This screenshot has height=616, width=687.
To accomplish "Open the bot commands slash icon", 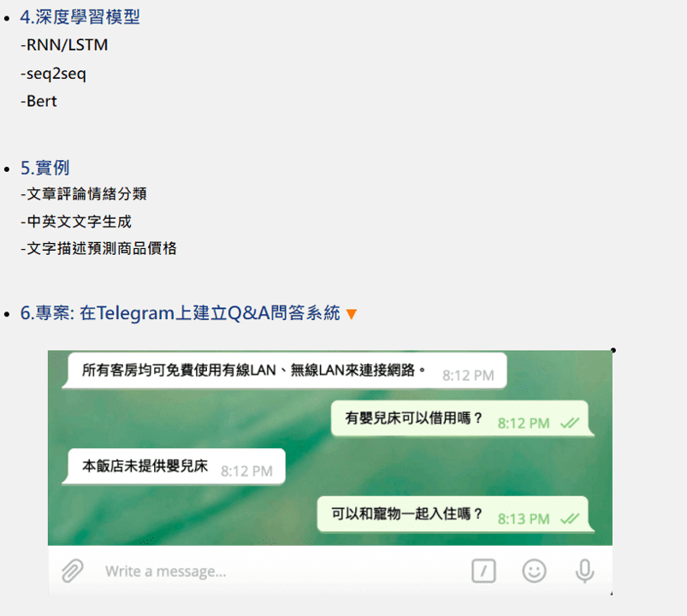I will tap(483, 571).
